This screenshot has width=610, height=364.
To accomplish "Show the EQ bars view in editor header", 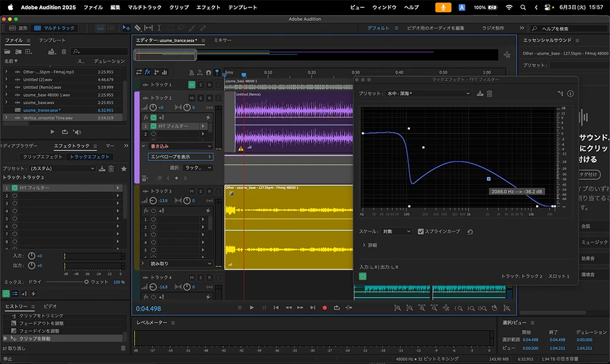I will pyautogui.click(x=164, y=72).
